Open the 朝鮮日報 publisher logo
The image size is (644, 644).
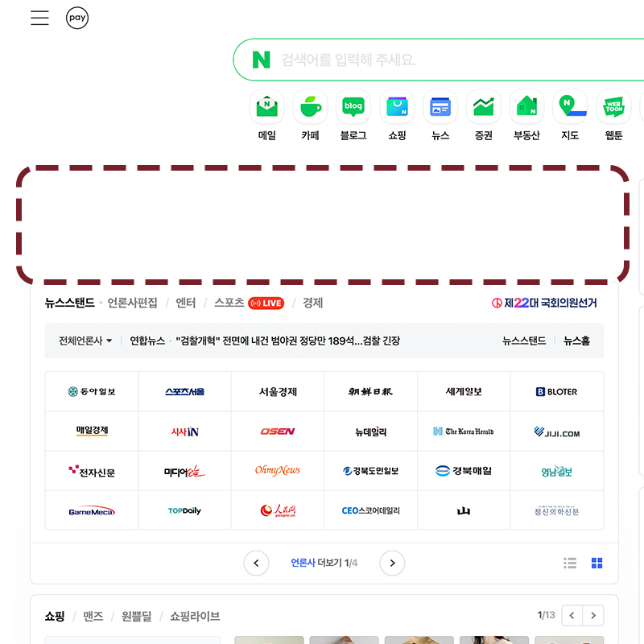click(x=370, y=391)
